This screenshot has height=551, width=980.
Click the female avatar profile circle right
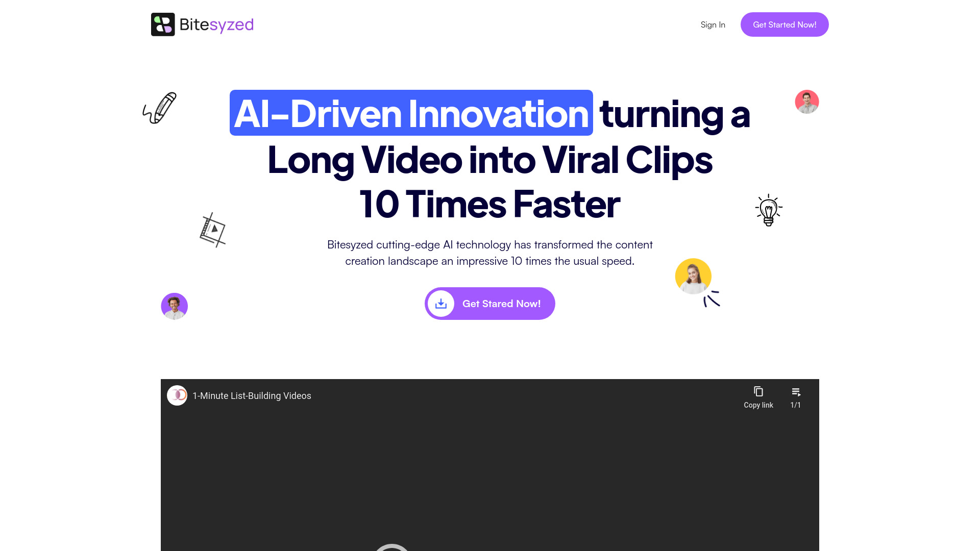(x=693, y=276)
